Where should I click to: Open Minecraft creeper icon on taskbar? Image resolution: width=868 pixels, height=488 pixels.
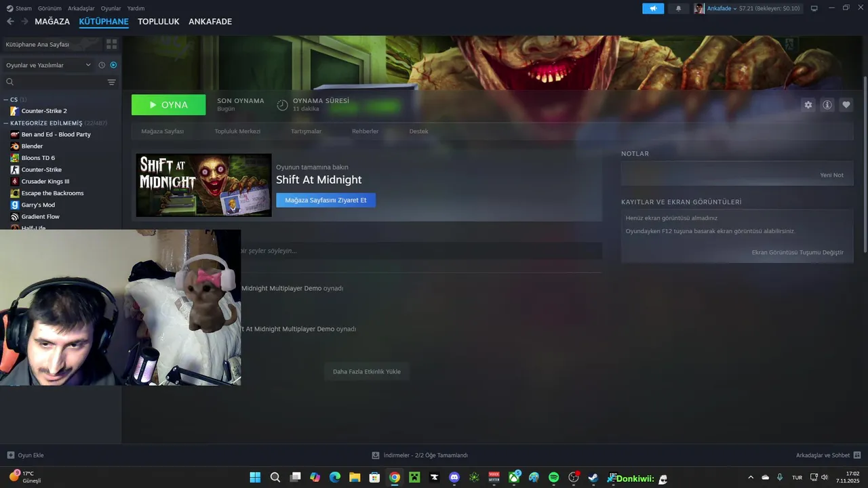(414, 478)
